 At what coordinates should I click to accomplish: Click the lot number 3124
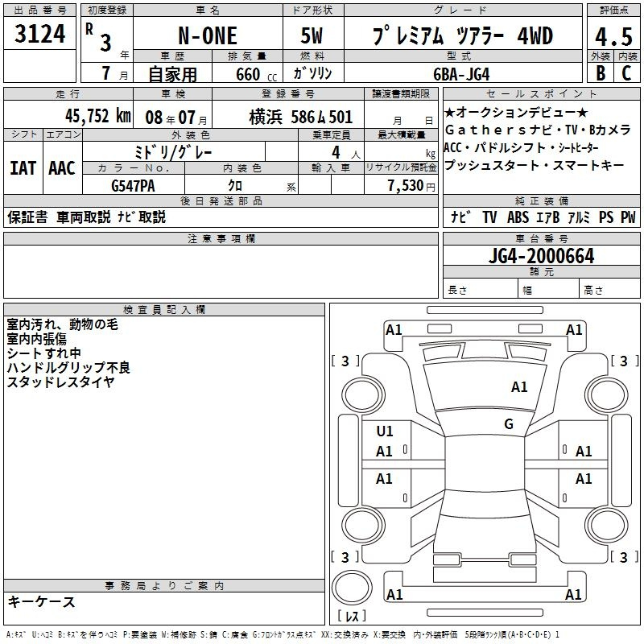(40, 35)
